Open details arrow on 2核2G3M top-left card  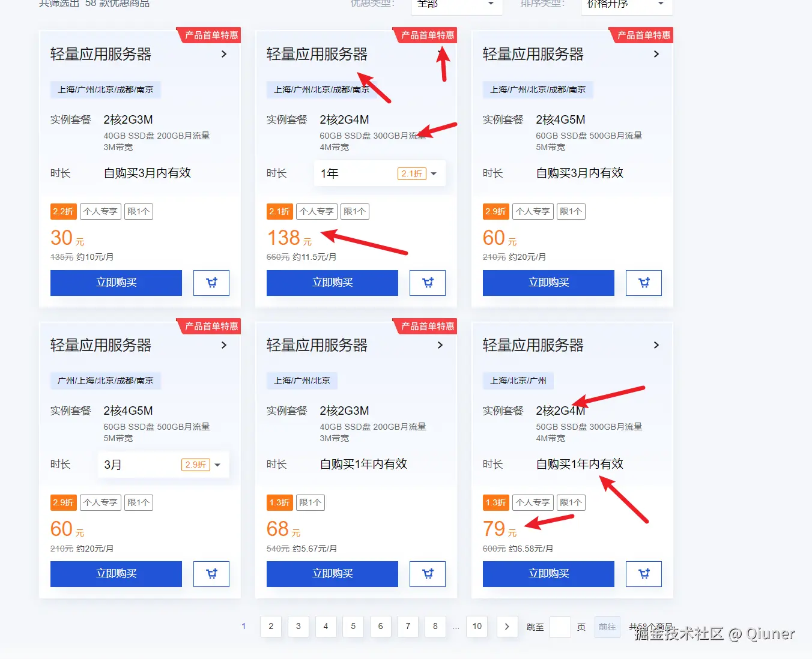pos(224,54)
